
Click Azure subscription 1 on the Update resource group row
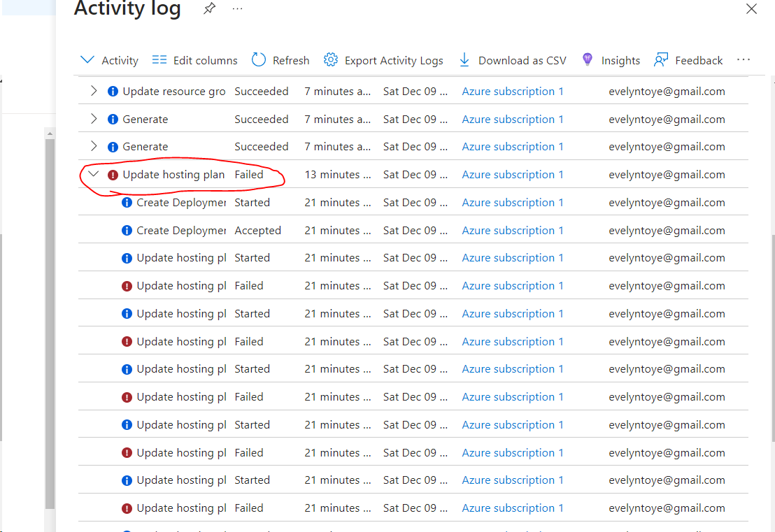(x=512, y=91)
